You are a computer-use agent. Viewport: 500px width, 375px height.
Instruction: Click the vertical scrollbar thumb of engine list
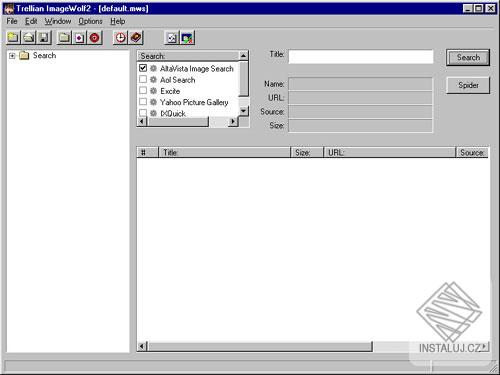(x=244, y=78)
